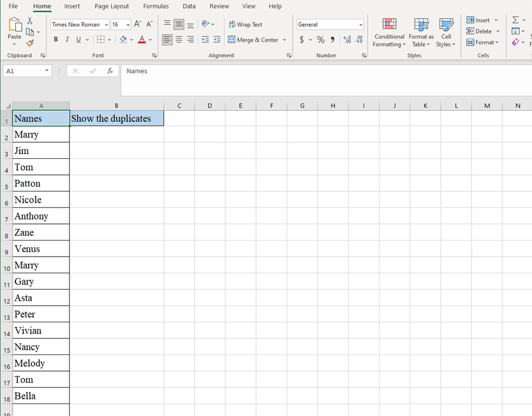Apply Bold formatting

point(55,39)
